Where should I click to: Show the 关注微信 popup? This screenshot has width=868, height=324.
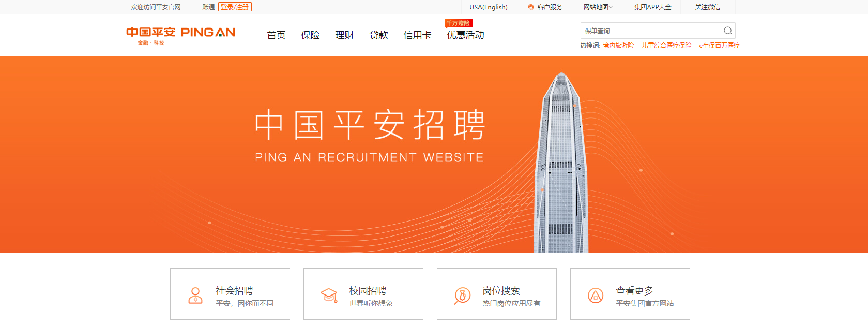point(707,7)
